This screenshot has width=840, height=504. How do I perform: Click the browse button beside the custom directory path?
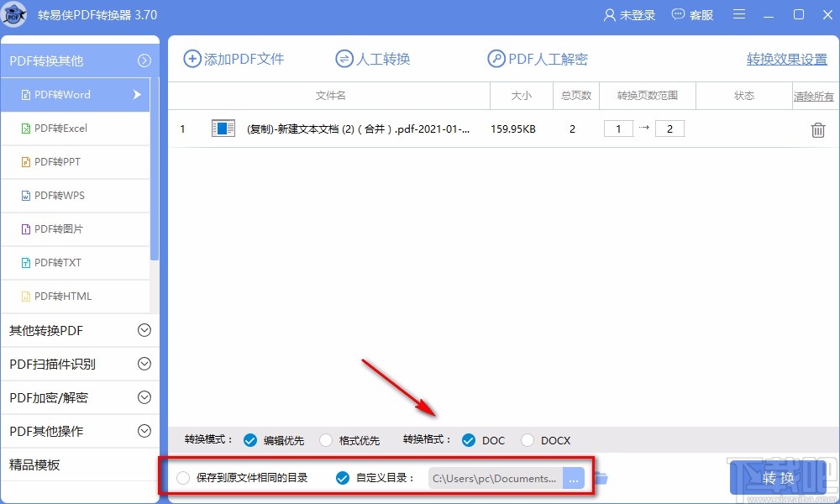[574, 477]
